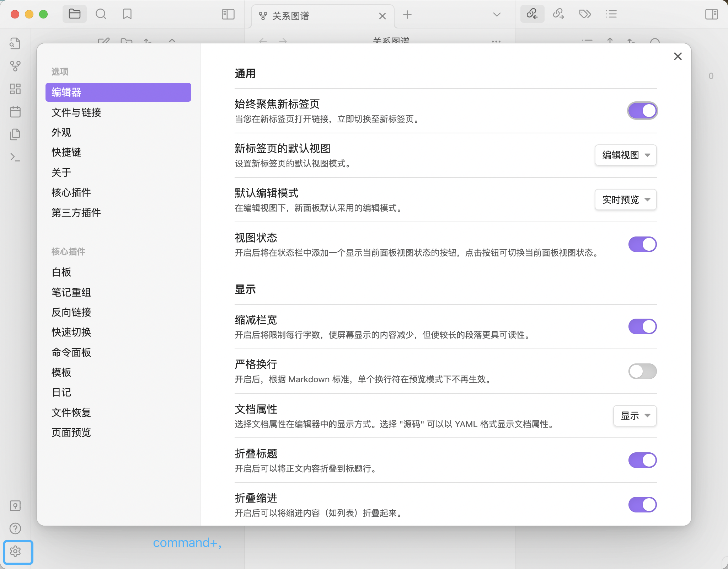Open vault switcher icon above help
The width and height of the screenshot is (728, 569).
tap(15, 505)
